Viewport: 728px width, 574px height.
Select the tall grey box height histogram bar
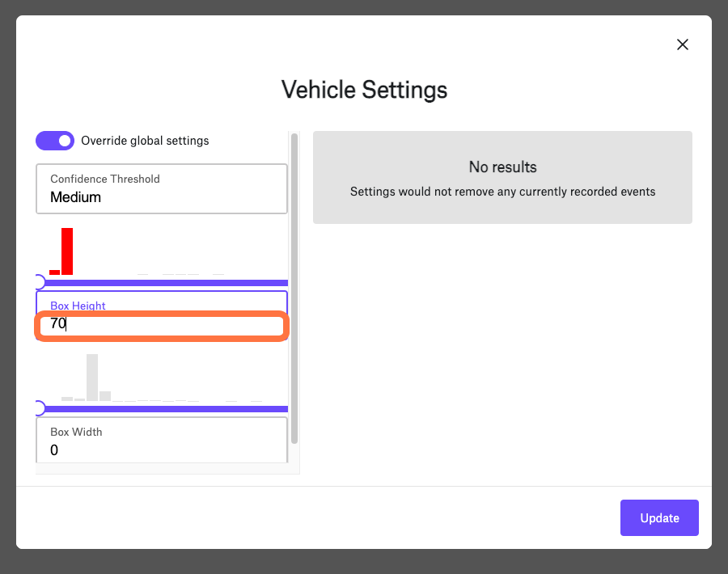92,378
